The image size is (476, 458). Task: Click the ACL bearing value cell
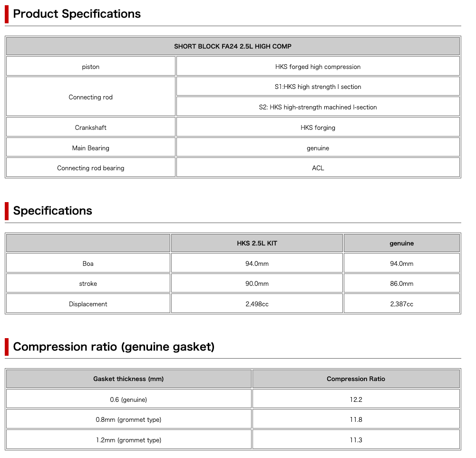pyautogui.click(x=318, y=168)
